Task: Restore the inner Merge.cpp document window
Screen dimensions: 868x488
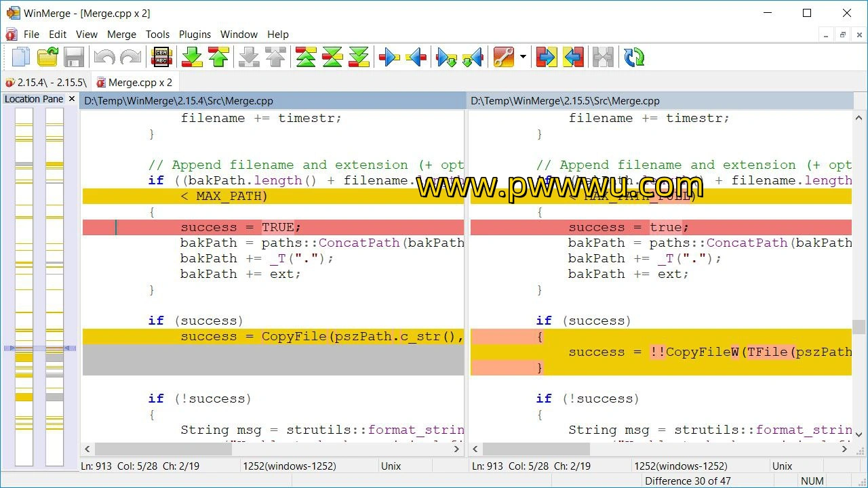Action: point(843,35)
